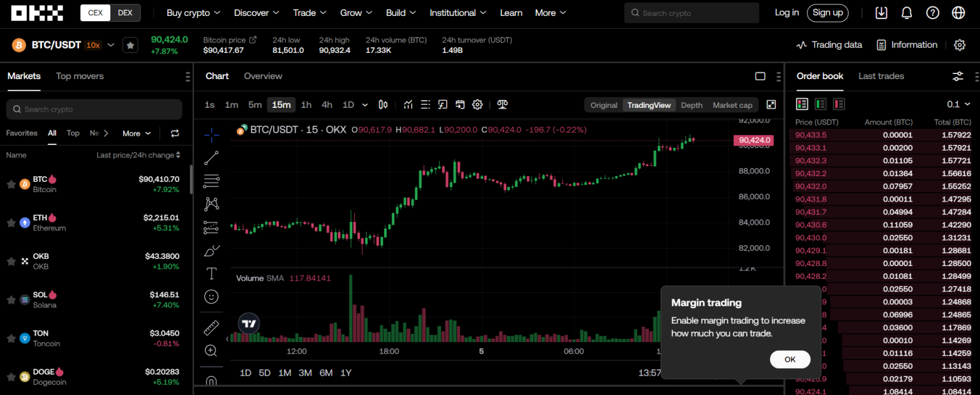
Task: Show only buy orders in order book
Action: click(x=820, y=104)
